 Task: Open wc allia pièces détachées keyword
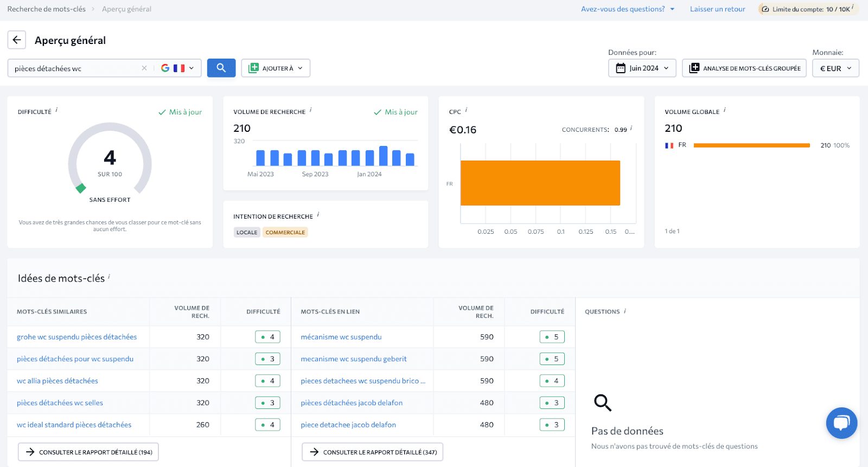[x=58, y=381]
